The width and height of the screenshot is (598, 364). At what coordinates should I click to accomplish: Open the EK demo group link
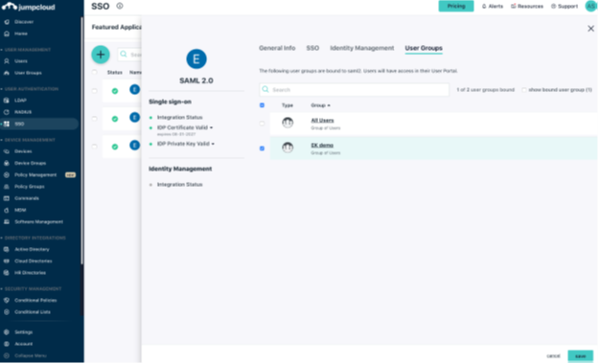[322, 146]
